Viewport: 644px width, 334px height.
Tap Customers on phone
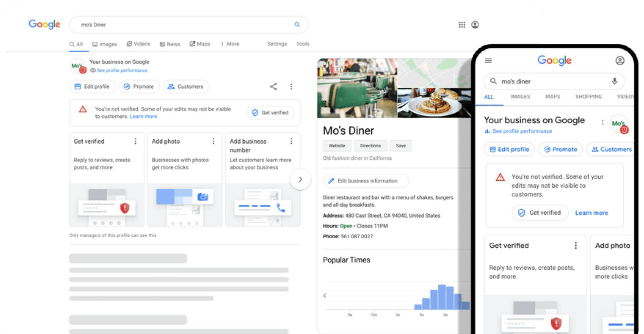(611, 149)
